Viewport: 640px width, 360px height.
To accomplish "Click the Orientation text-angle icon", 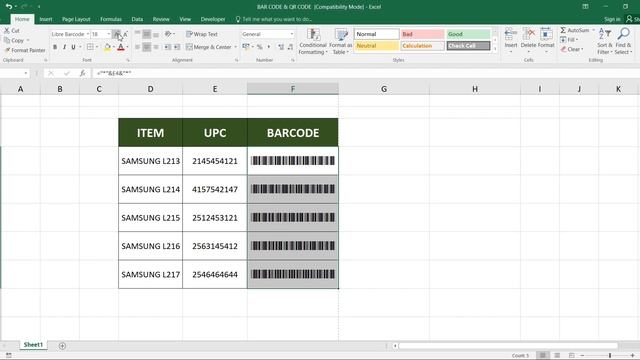I will coord(168,34).
